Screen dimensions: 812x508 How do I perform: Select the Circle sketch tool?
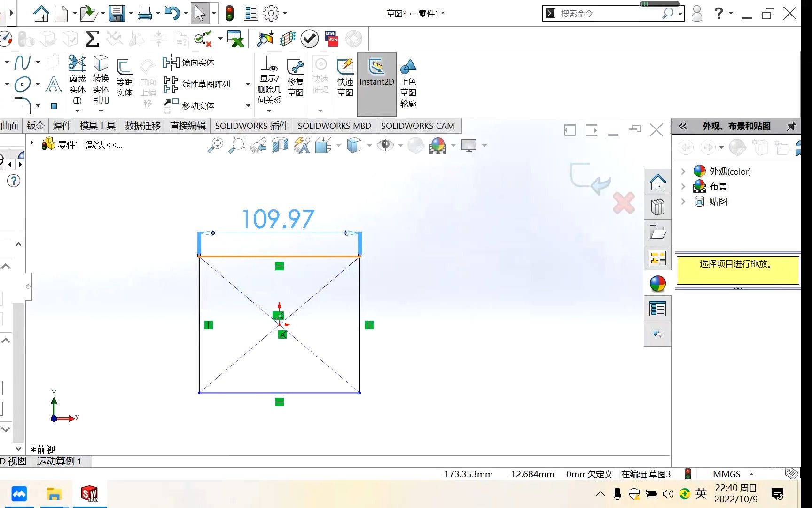click(22, 84)
